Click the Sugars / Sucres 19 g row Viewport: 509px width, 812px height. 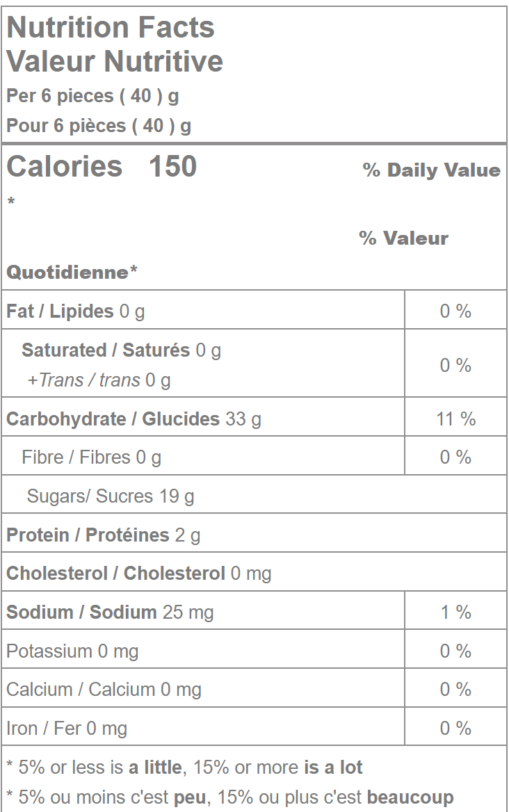pyautogui.click(x=111, y=496)
